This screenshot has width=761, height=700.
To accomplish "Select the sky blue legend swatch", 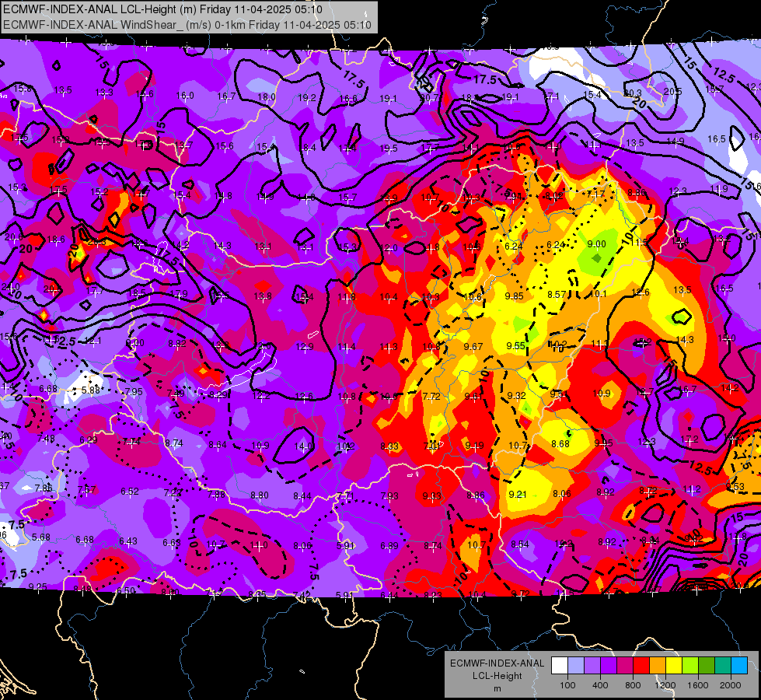I will [739, 666].
